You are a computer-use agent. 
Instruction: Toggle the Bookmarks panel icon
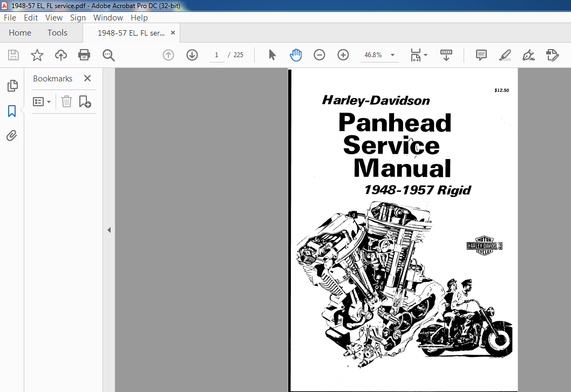[12, 111]
